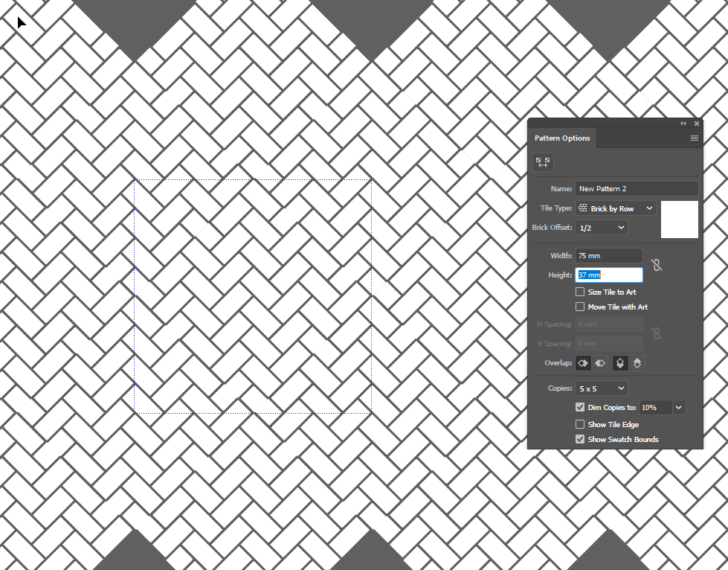Enable Show Tile Edge
The width and height of the screenshot is (728, 570).
[580, 424]
